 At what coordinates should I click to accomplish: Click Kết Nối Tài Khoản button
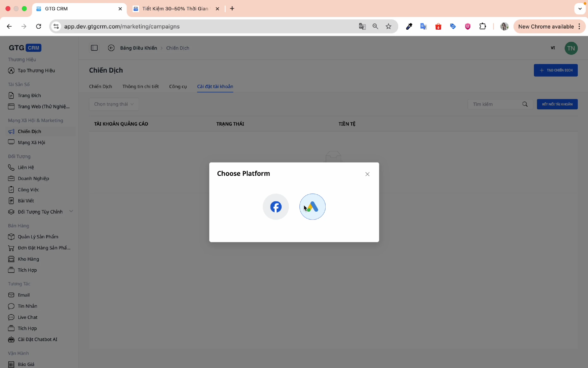coord(557,104)
